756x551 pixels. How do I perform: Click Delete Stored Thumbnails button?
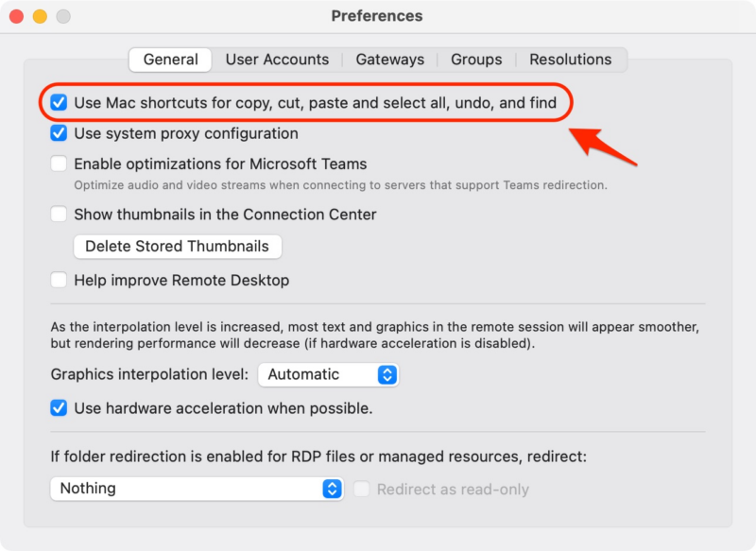(178, 247)
